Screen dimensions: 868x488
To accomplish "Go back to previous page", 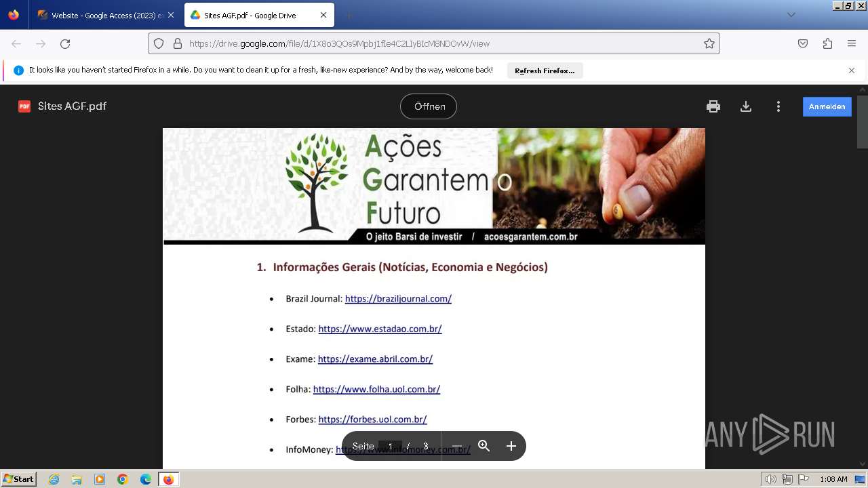I will (16, 43).
